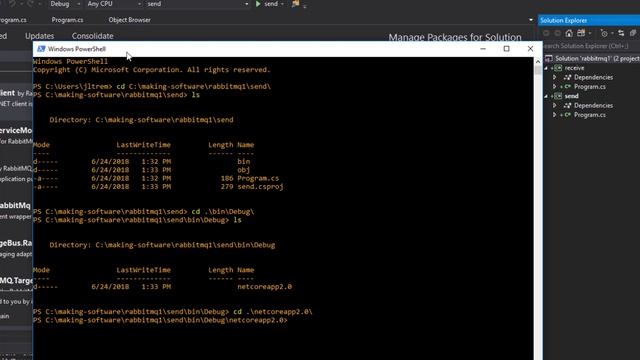This screenshot has height=360, width=640.
Task: Select the send project in Solution Explorer
Action: click(x=571, y=96)
